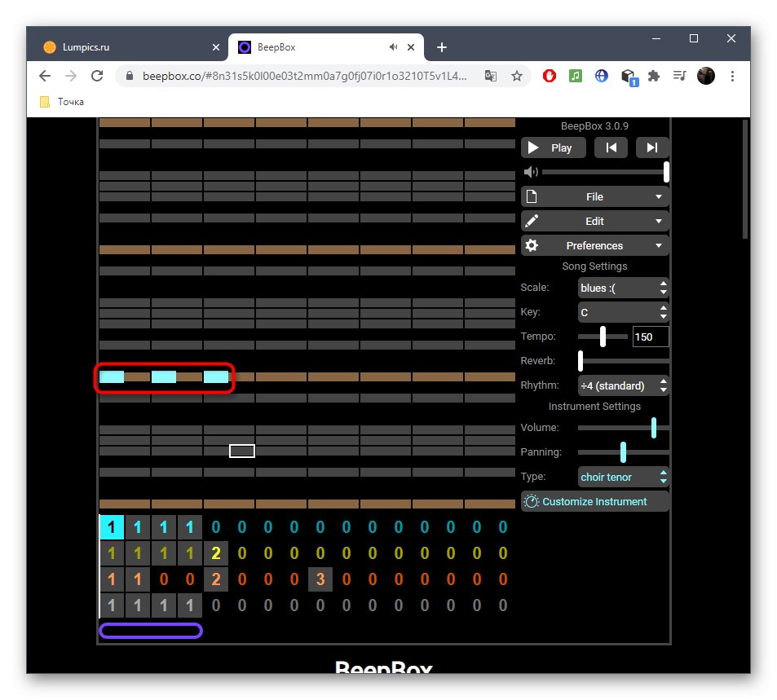This screenshot has height=700, width=777.
Task: Bookmark this page with star icon
Action: click(x=517, y=76)
